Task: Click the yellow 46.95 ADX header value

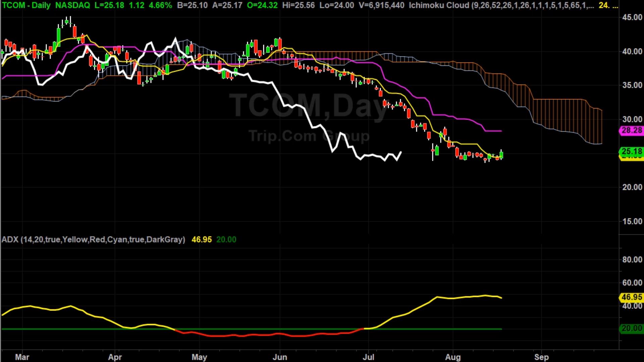Action: (202, 239)
